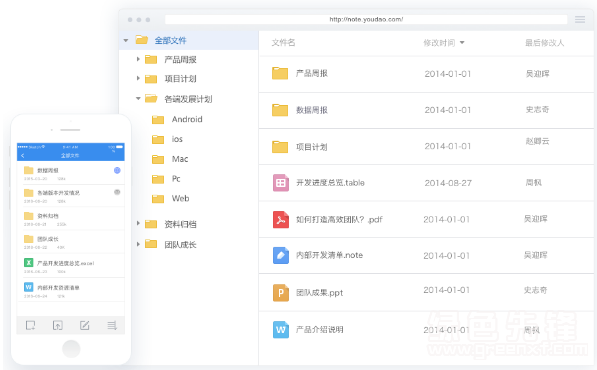Tap the phone's sort list icon
The width and height of the screenshot is (597, 370).
[x=112, y=325]
